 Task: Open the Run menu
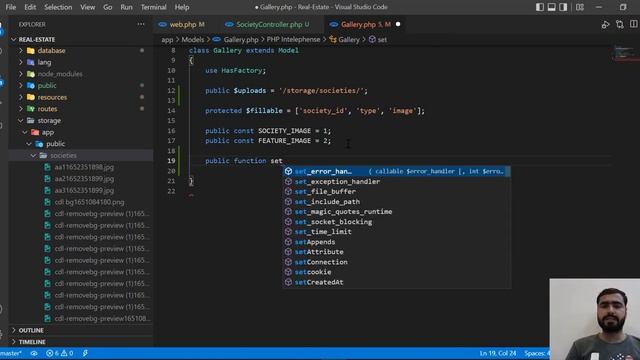click(126, 7)
